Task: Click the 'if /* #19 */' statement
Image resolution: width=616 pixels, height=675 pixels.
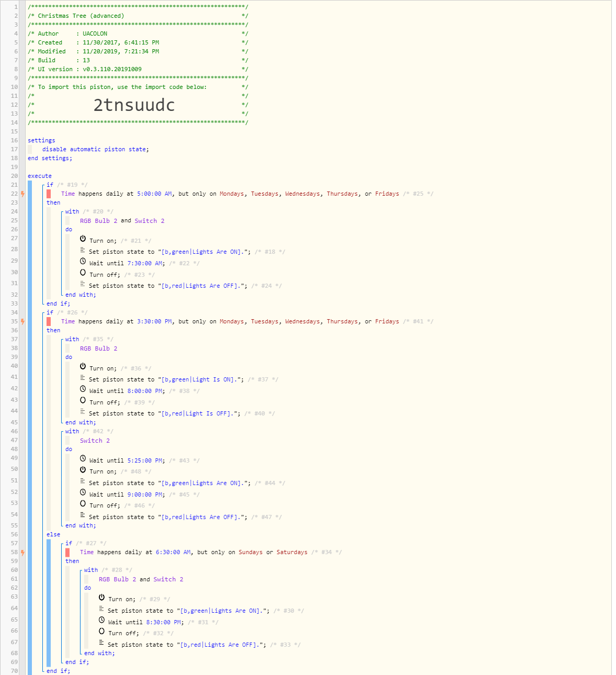Action: tap(67, 185)
